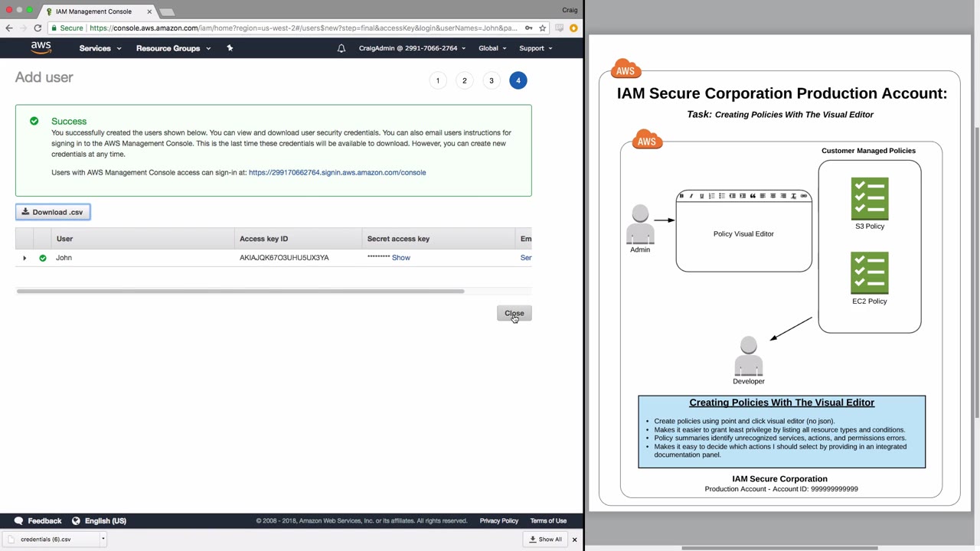
Task: Click the Secure padlock in address bar
Action: point(54,28)
